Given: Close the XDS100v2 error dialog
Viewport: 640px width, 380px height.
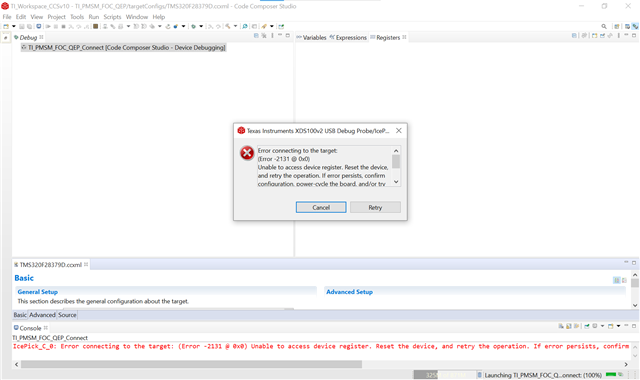Looking at the screenshot, I should click(x=399, y=131).
